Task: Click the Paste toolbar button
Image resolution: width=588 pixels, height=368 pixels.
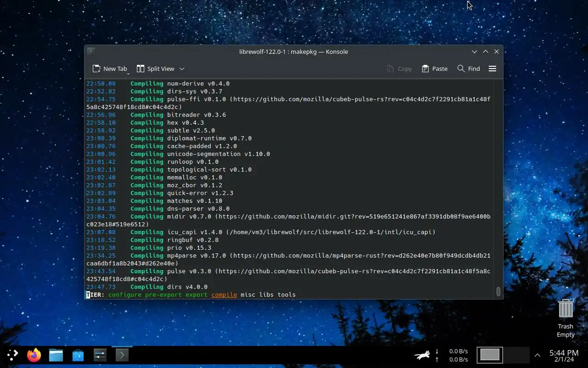Action: click(435, 69)
